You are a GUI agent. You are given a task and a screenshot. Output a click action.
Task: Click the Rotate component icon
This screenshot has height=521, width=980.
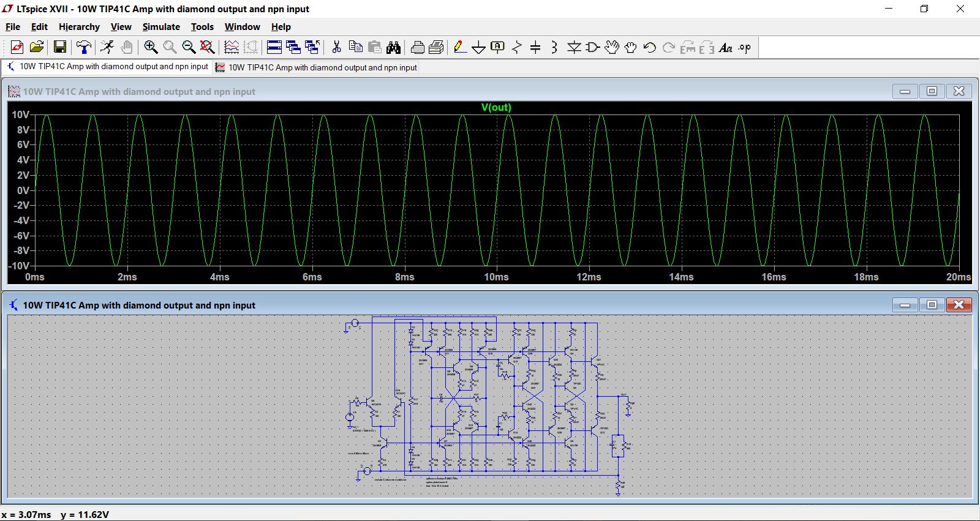(688, 47)
